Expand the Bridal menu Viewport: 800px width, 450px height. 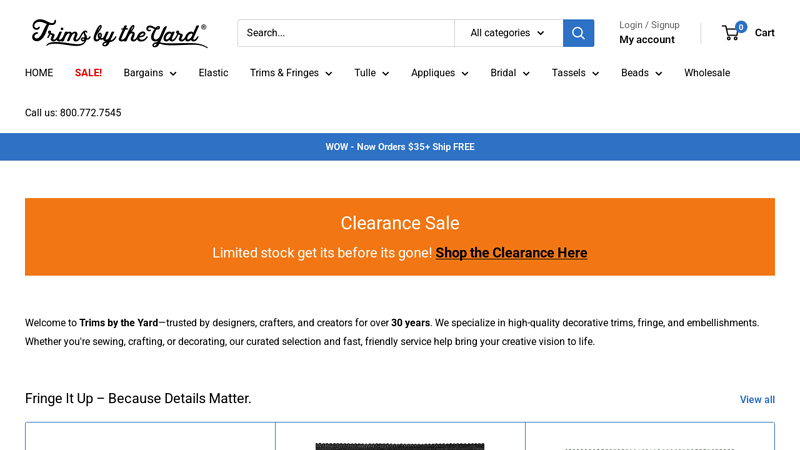point(509,73)
